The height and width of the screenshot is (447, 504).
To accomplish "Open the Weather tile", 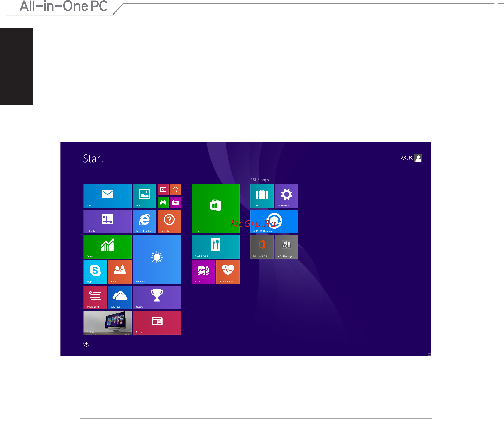I will click(x=157, y=259).
